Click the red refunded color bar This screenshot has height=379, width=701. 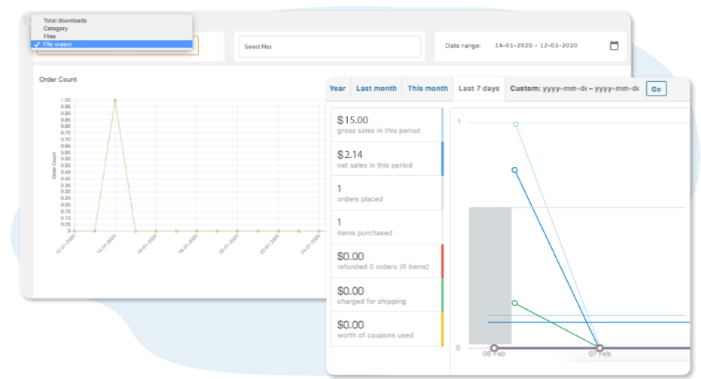(443, 261)
